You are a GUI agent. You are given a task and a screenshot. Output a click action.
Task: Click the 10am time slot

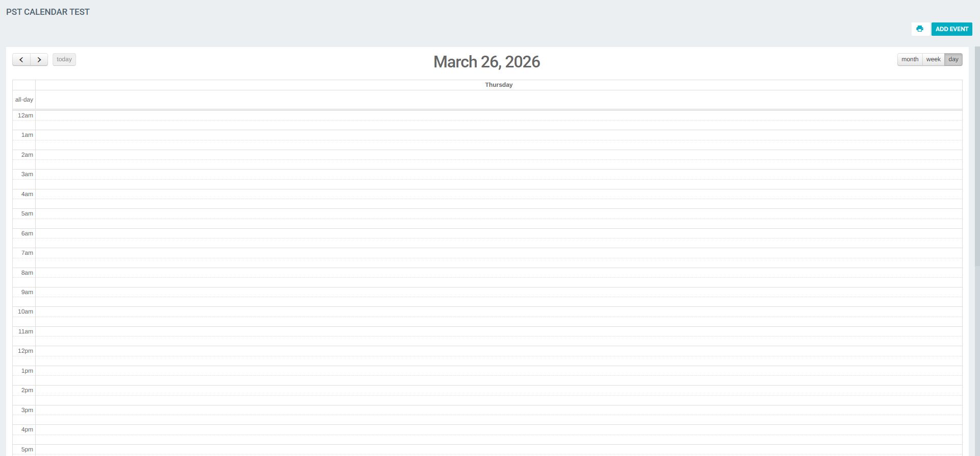coord(499,311)
